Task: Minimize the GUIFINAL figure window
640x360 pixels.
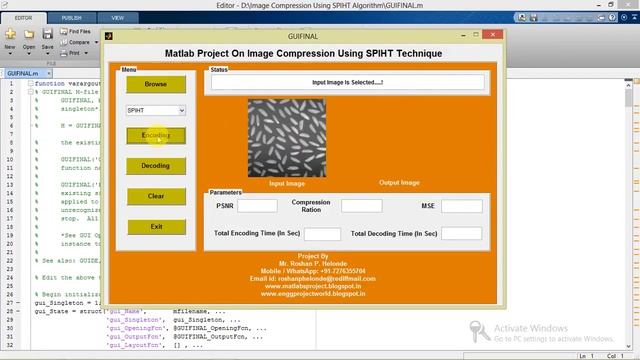Action: (463, 36)
